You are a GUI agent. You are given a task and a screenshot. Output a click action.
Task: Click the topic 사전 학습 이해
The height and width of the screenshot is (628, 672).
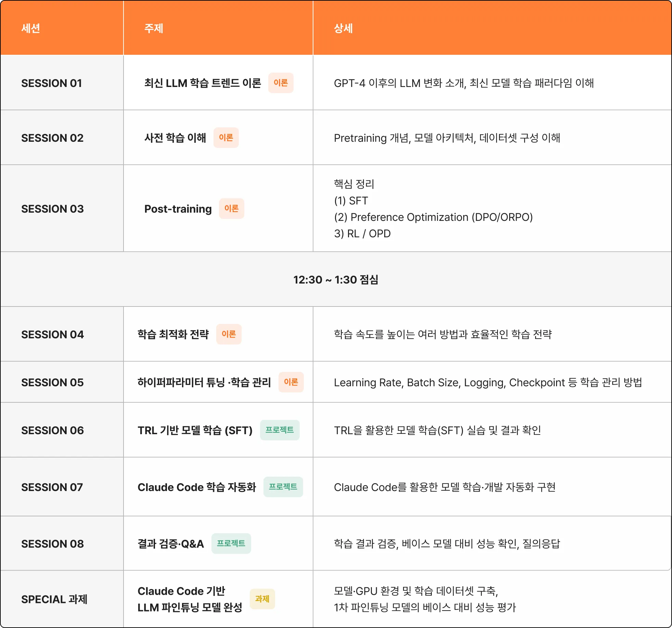(x=175, y=138)
